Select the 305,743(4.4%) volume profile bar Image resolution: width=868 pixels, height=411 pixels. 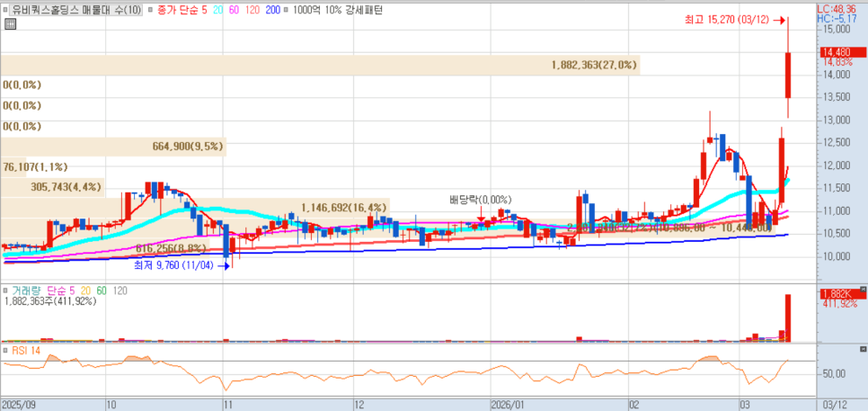tap(52, 187)
